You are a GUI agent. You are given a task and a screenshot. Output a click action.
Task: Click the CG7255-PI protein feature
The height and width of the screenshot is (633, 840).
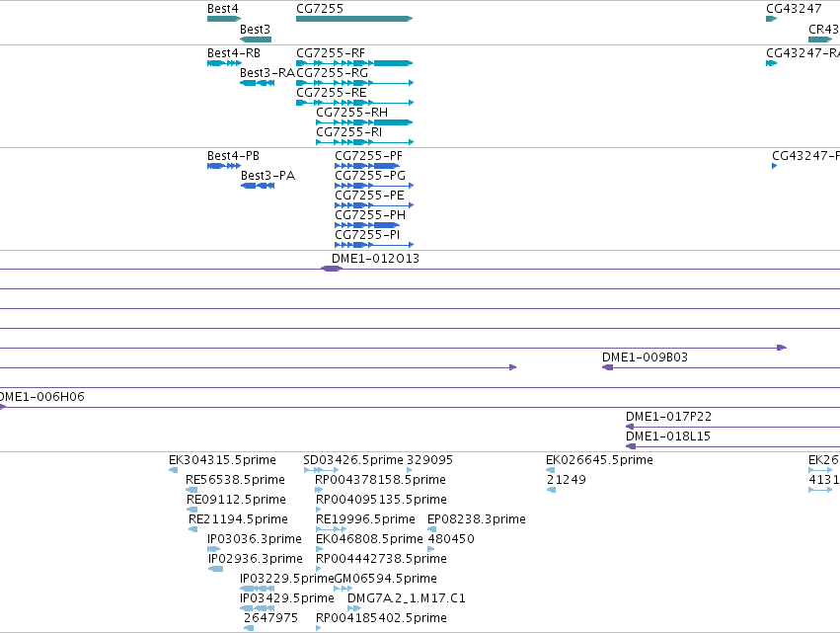point(374,245)
